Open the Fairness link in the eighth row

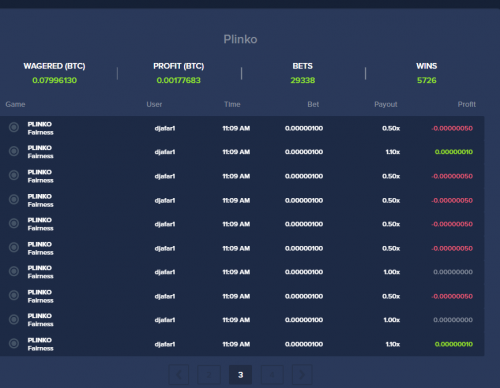[41, 301]
